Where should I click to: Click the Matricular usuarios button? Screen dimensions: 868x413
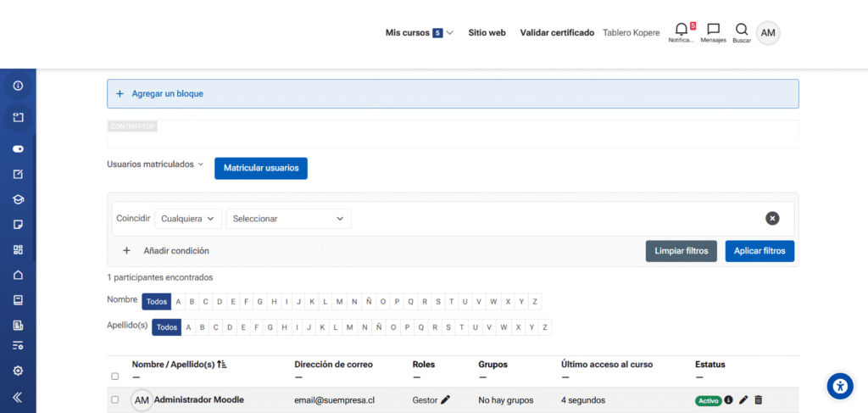[261, 168]
